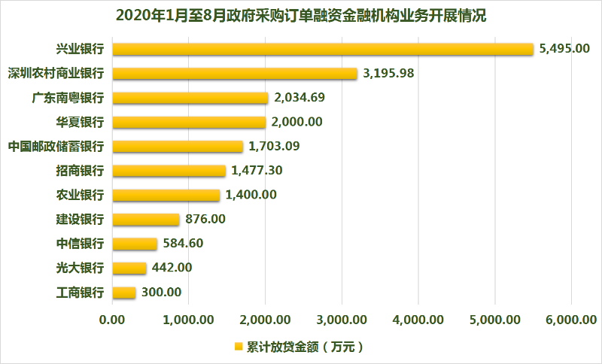
Task: Click the 华夏银行 bar
Action: coord(189,122)
